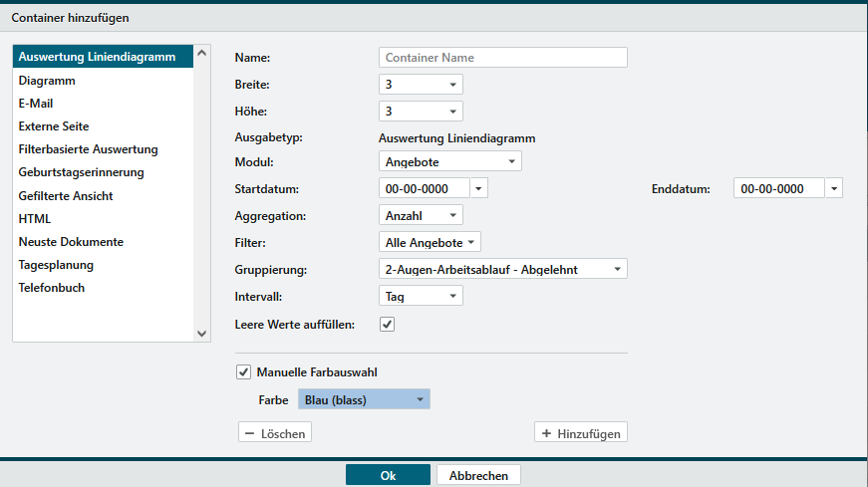Open the Höhe dropdown
Screen dimensions: 868x487
click(421, 111)
